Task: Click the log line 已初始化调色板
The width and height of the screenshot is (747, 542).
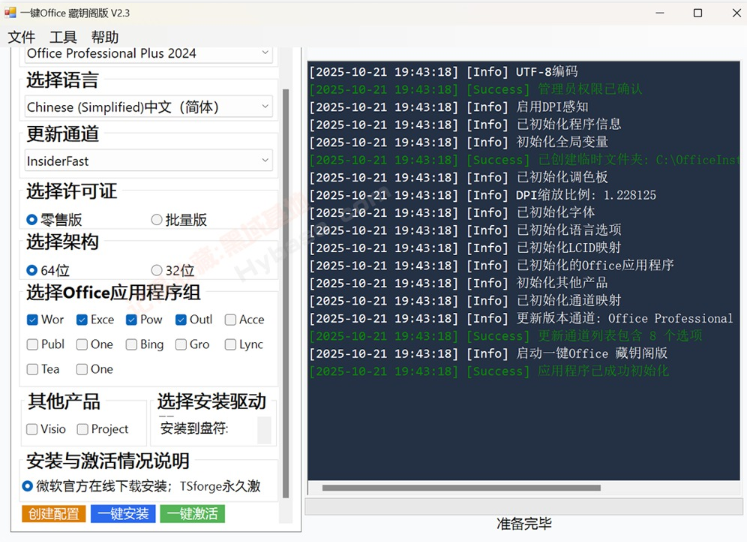Action: coord(458,177)
